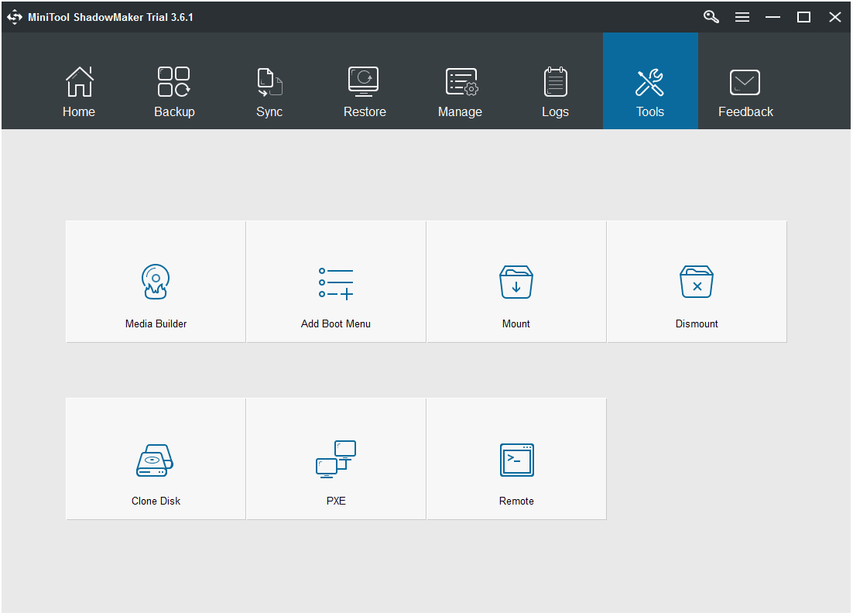Image resolution: width=853 pixels, height=616 pixels.
Task: Select the PXE tool
Action: (x=335, y=458)
